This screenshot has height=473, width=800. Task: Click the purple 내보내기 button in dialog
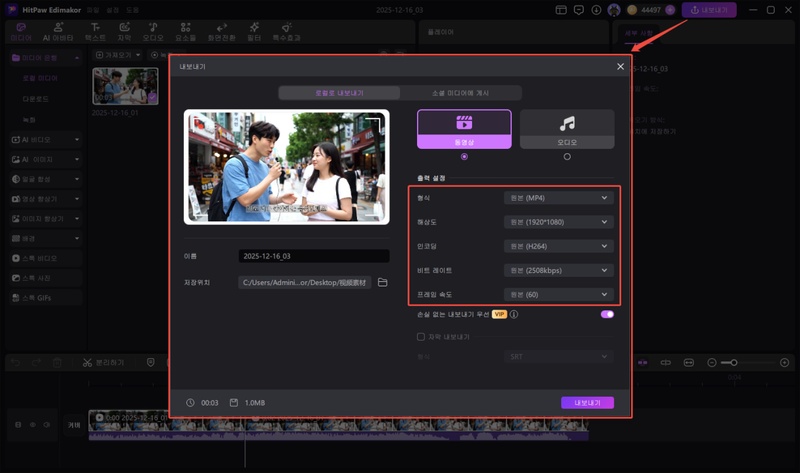point(587,403)
